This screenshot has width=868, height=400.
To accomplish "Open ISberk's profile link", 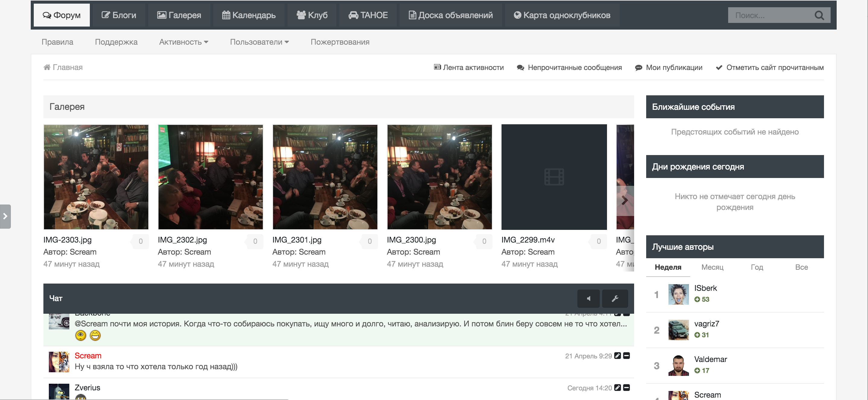I will point(705,288).
